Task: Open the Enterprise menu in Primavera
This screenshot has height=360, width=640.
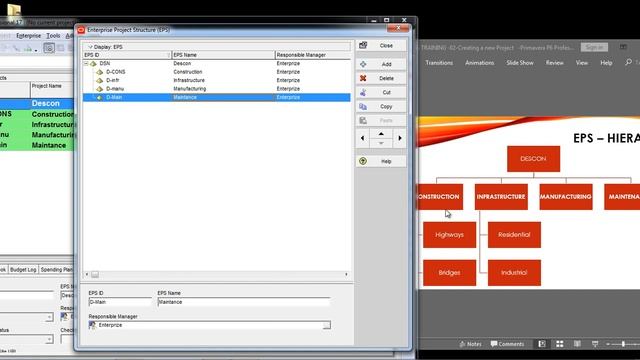Action: click(28, 36)
